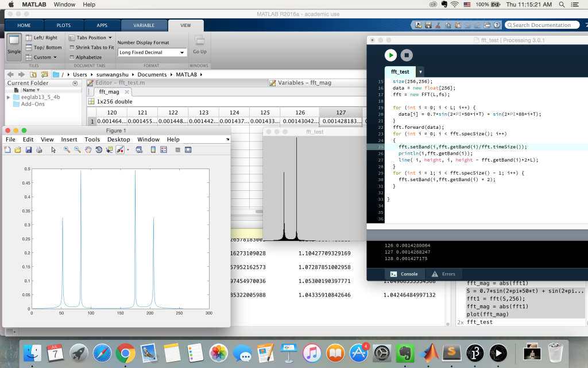This screenshot has height=368, width=588.
Task: Open Current Folder panel actions menu
Action: pyautogui.click(x=75, y=83)
